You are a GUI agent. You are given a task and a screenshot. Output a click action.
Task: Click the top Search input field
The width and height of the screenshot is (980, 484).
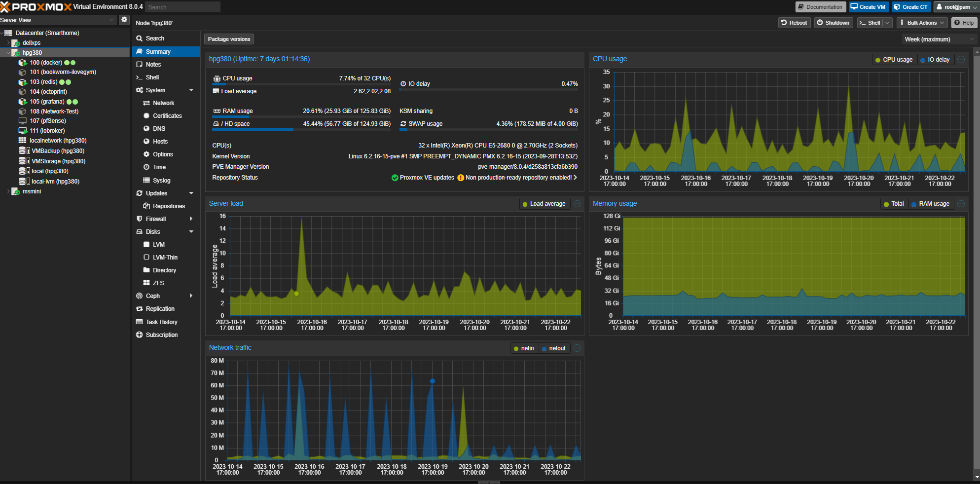click(x=182, y=7)
